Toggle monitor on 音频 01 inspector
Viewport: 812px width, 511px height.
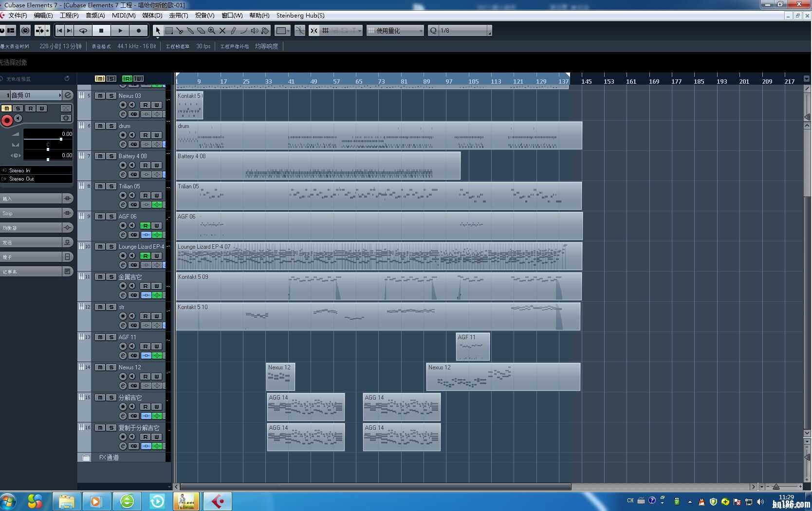click(18, 118)
